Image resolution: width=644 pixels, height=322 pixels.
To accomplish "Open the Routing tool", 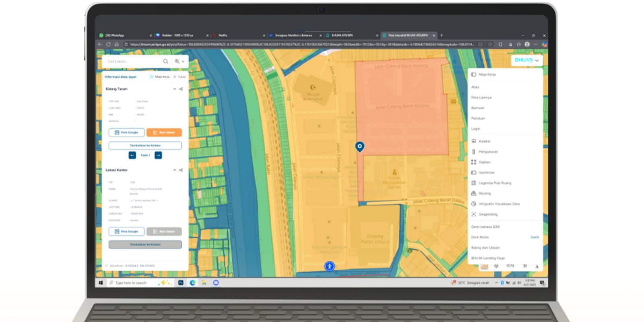I will pos(485,194).
